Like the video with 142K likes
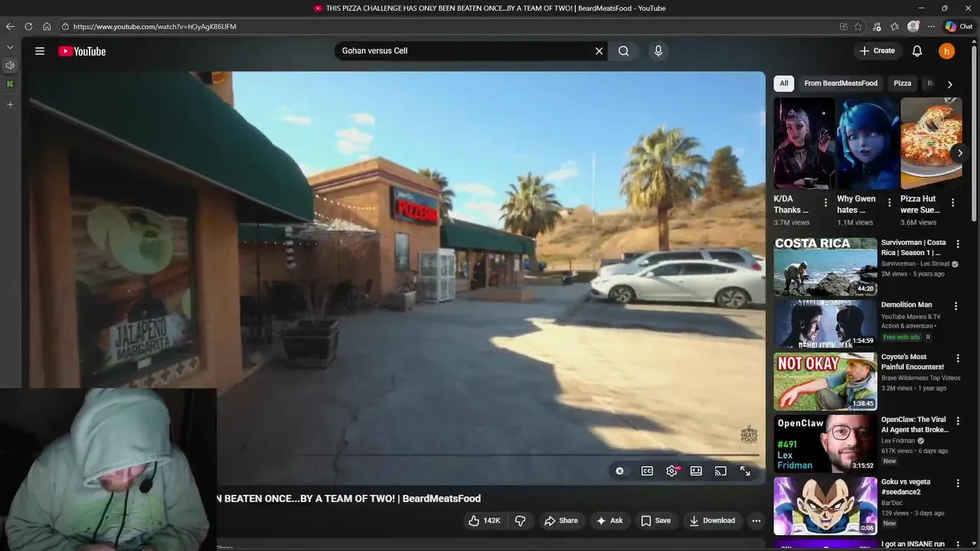The height and width of the screenshot is (551, 980). point(484,520)
